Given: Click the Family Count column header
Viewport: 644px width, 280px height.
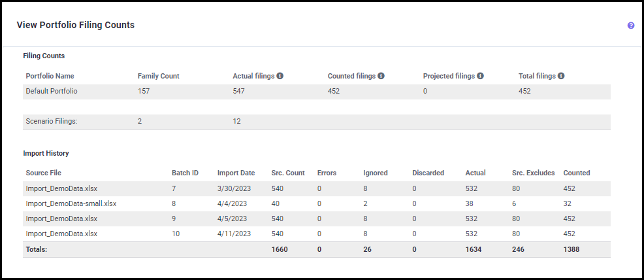Looking at the screenshot, I should 158,76.
